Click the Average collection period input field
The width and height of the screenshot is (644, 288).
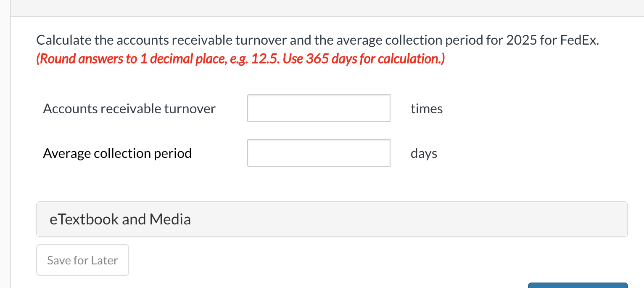318,152
